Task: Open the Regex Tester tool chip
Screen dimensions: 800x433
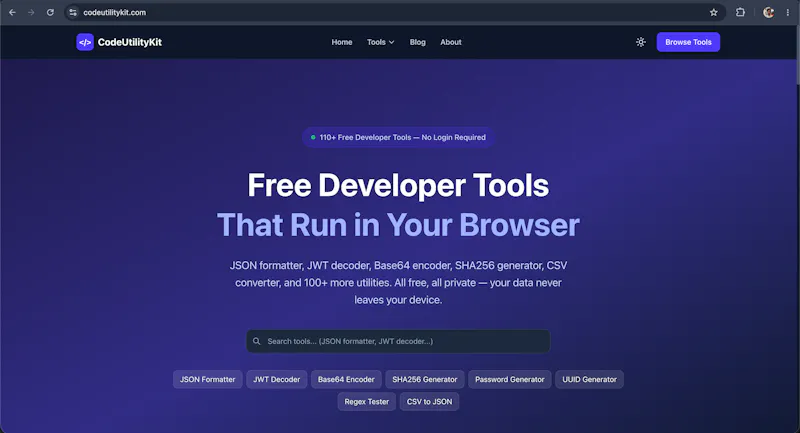Action: pos(366,402)
